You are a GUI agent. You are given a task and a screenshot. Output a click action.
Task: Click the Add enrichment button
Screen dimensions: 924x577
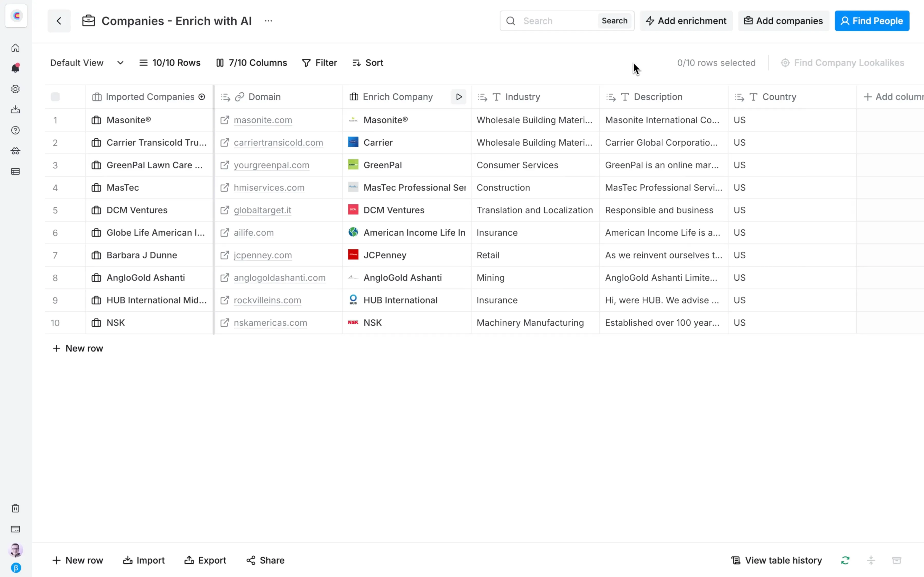click(686, 21)
